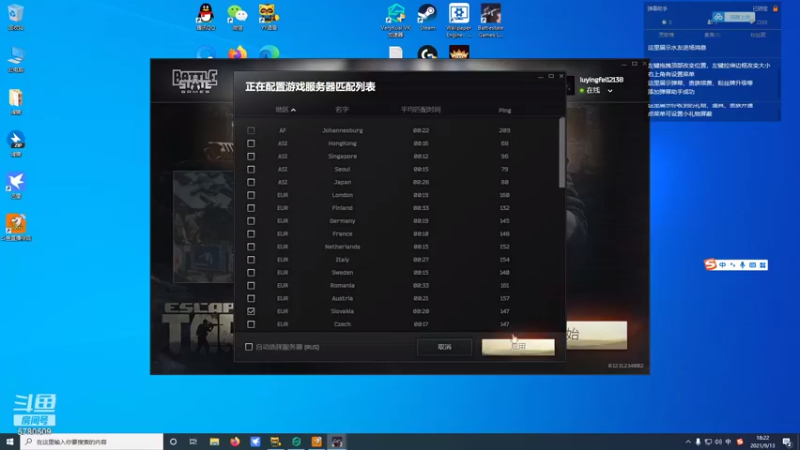Open the Logitech G HUB desktop icon
The width and height of the screenshot is (800, 450).
427,53
